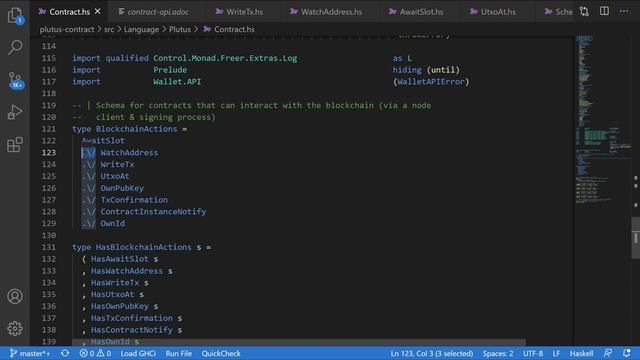
Task: Click Load GHCi in status bar
Action: coord(138,353)
